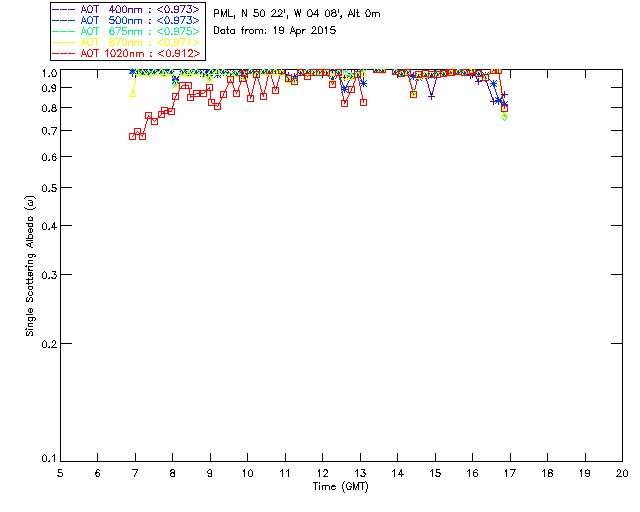This screenshot has height=512, width=640.
Task: Click the AOT 1020nm legend entry
Action: coord(126,53)
